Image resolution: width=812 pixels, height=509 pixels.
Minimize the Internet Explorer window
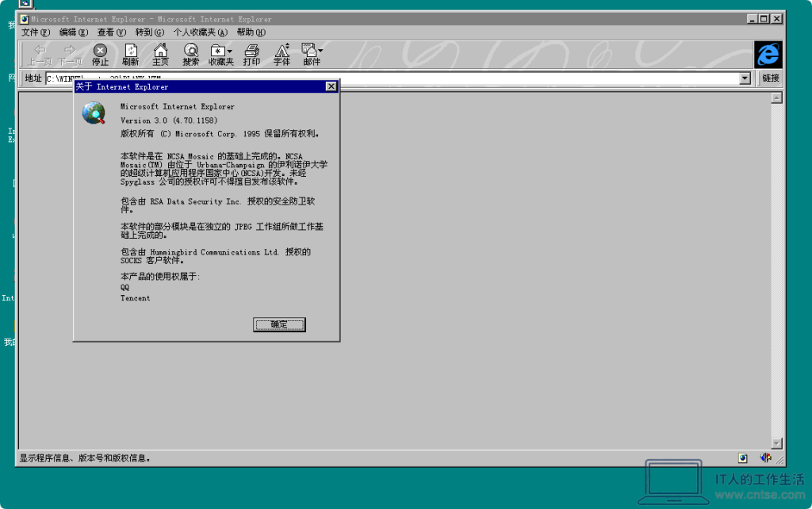[x=753, y=19]
